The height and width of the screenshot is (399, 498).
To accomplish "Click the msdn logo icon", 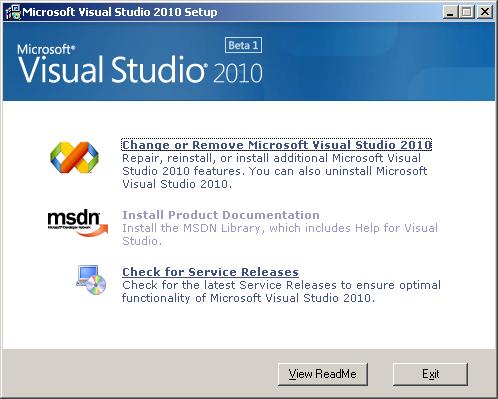I will pos(78,223).
